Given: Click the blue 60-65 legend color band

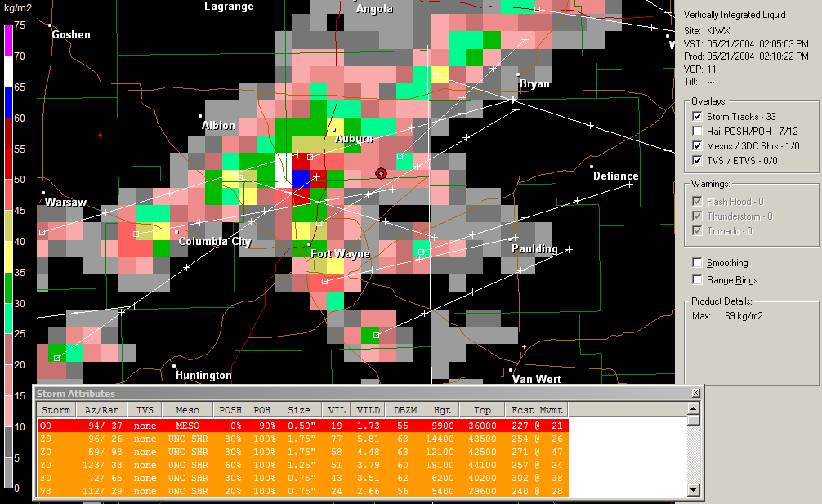Looking at the screenshot, I should pyautogui.click(x=8, y=102).
